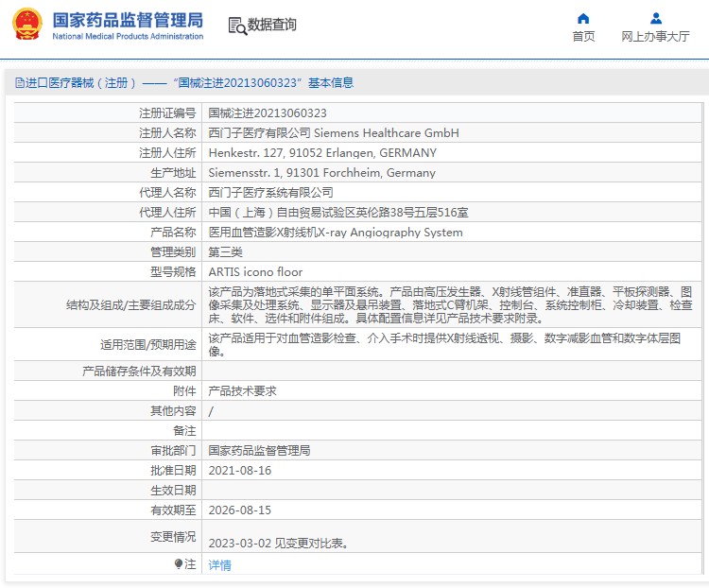Open the 详情 link

[219, 565]
